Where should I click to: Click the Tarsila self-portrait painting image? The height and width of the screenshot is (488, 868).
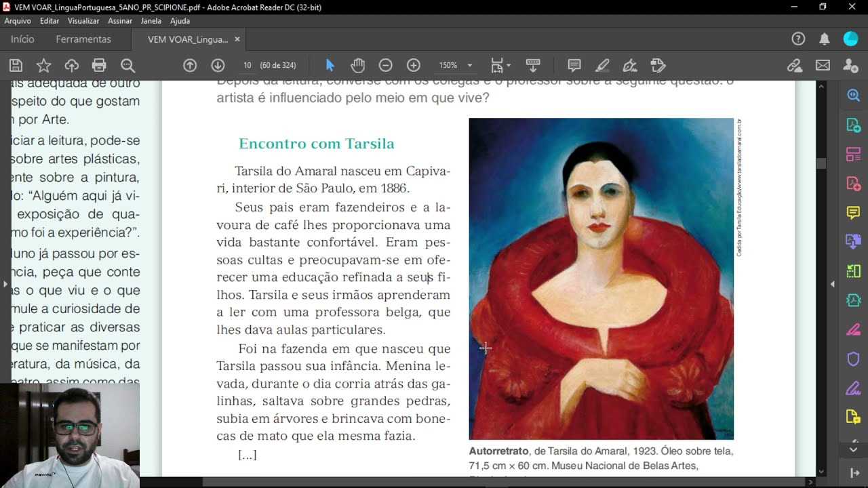601,279
